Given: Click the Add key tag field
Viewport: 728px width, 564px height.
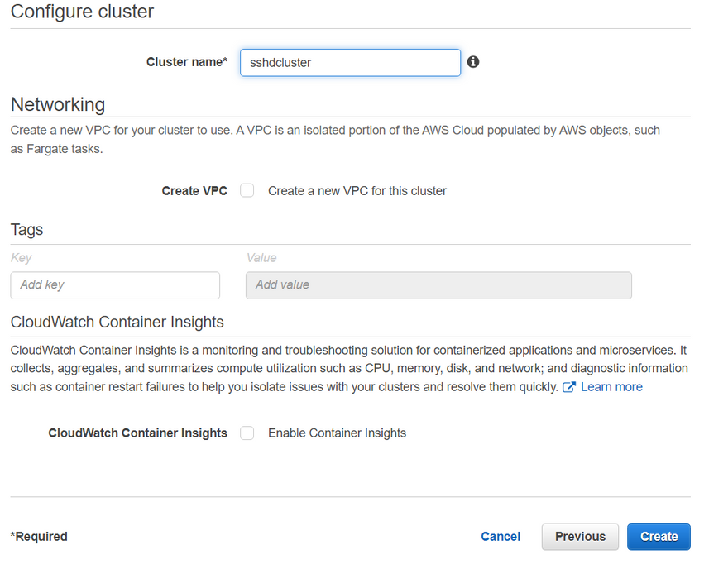Looking at the screenshot, I should tap(115, 285).
